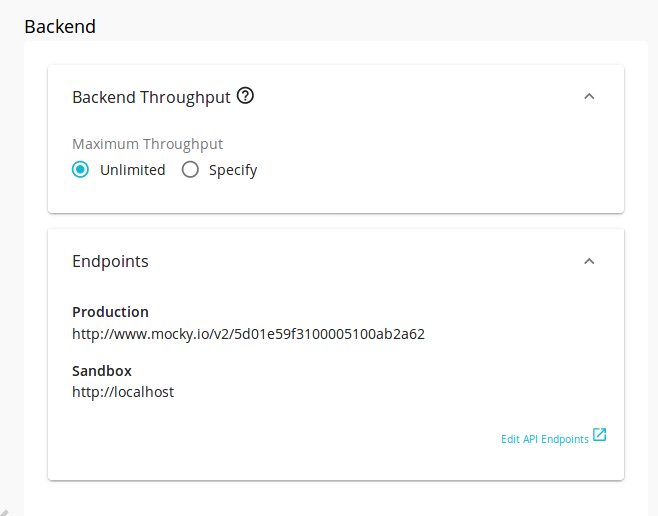Click the Sandbox http://localhost URL
The image size is (658, 516).
[x=123, y=392]
